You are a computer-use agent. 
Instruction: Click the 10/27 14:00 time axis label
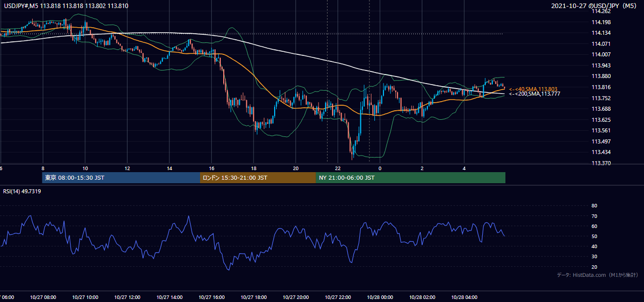[169, 297]
